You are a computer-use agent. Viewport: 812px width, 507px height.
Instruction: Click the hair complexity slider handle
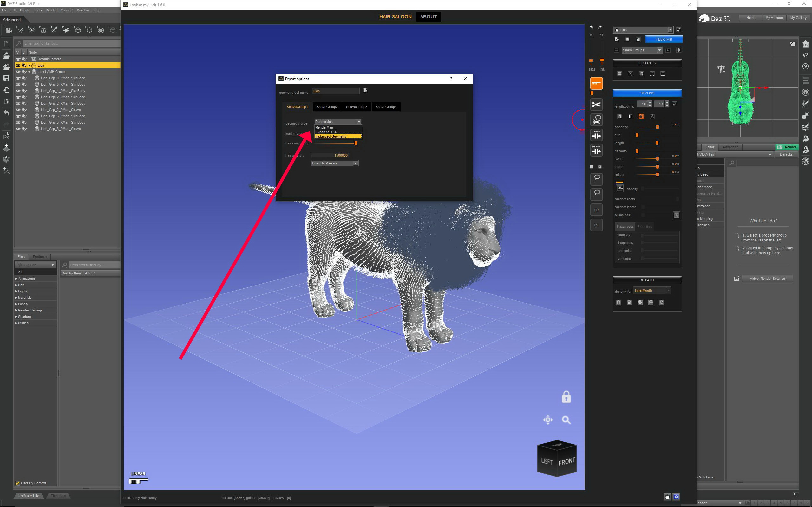(356, 144)
